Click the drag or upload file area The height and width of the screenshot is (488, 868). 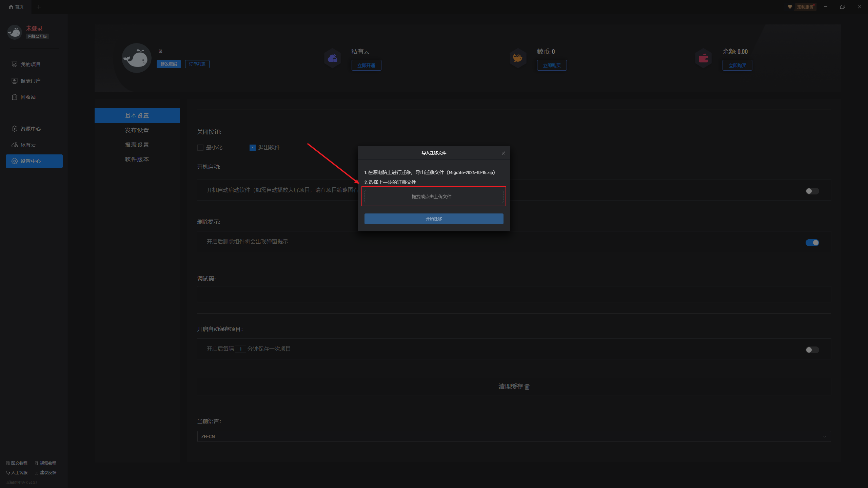click(434, 196)
